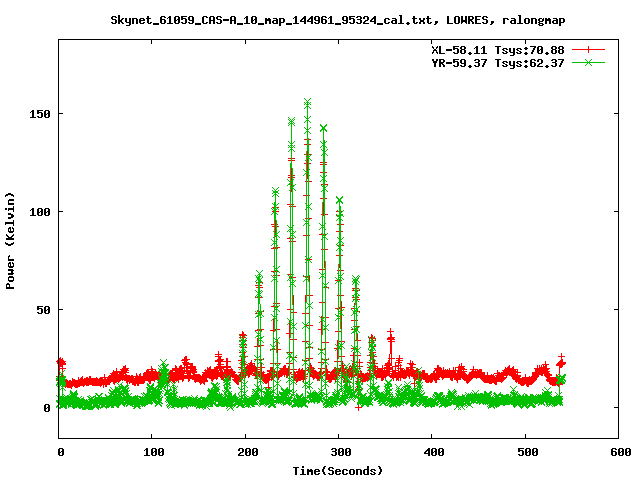
Task: Click the 0 tick label on y-axis
Action: coord(46,408)
